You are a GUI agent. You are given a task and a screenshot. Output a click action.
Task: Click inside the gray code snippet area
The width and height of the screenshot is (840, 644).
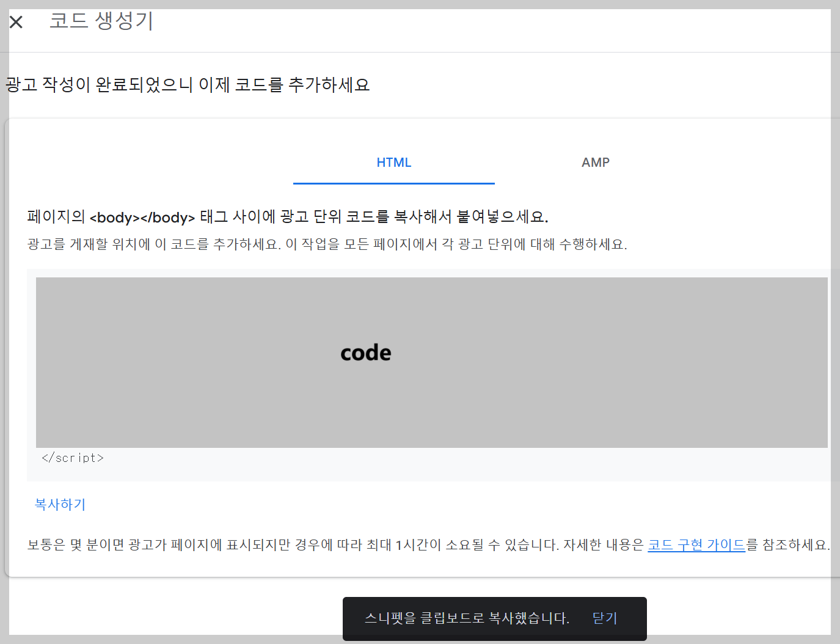coord(432,362)
